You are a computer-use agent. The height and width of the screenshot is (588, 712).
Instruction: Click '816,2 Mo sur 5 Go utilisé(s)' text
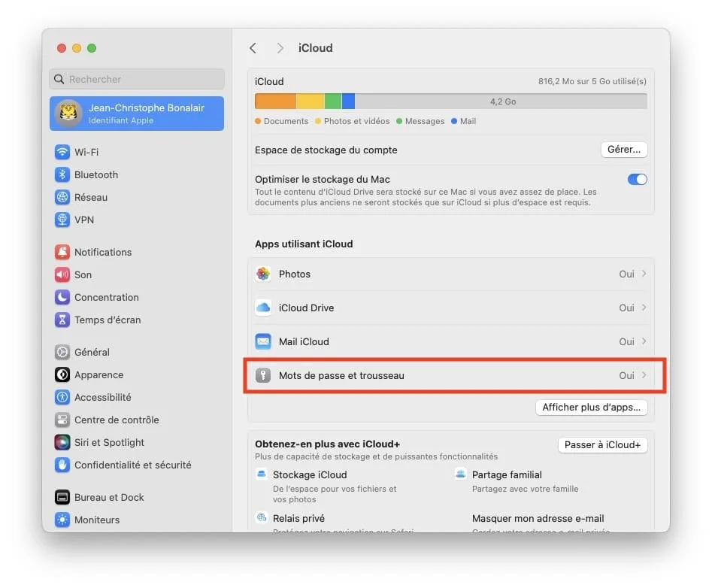click(x=592, y=81)
